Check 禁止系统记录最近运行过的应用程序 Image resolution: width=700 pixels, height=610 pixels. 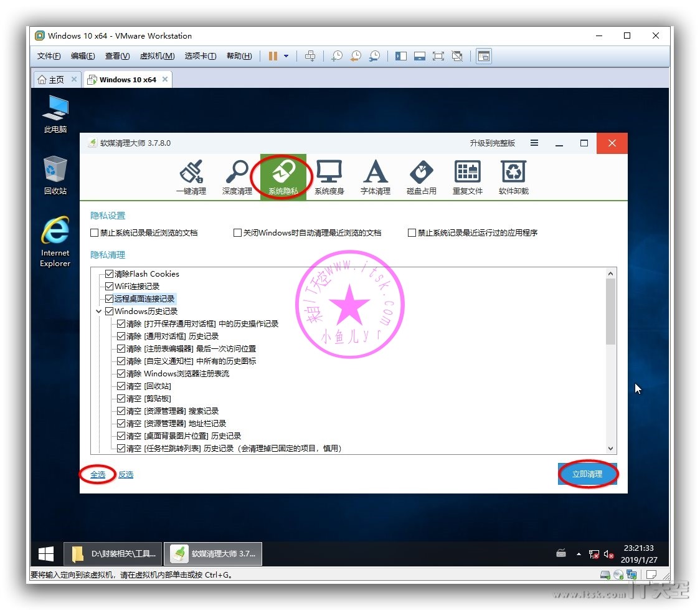click(412, 232)
